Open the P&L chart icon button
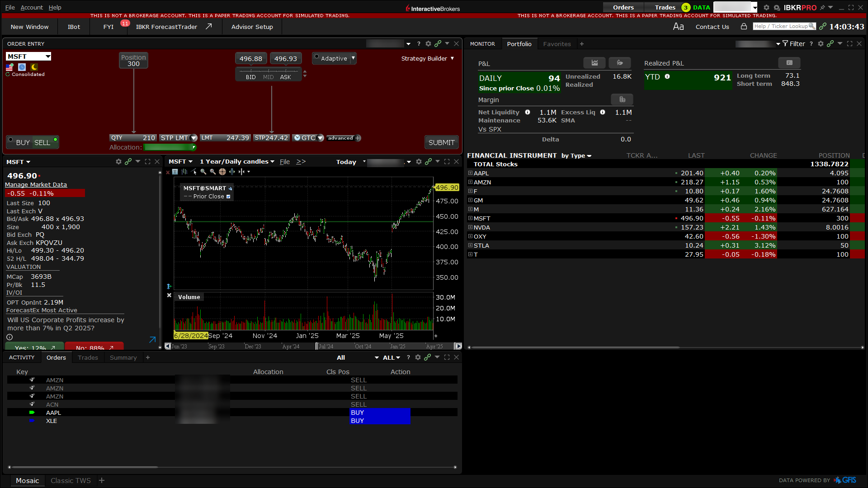 [594, 63]
